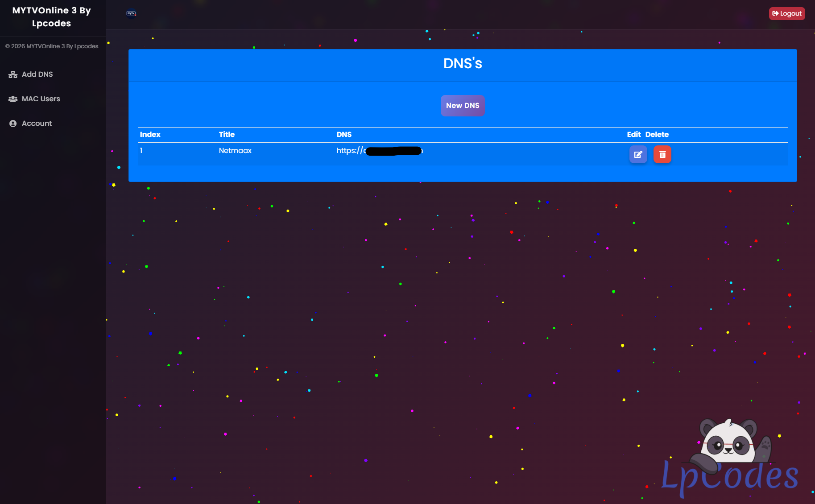
Task: Click the Account profile icon in sidebar
Action: click(x=13, y=124)
